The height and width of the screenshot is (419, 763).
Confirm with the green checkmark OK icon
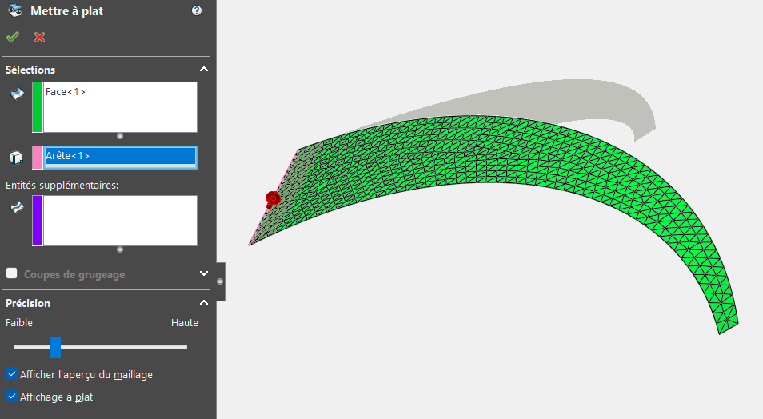pos(12,37)
